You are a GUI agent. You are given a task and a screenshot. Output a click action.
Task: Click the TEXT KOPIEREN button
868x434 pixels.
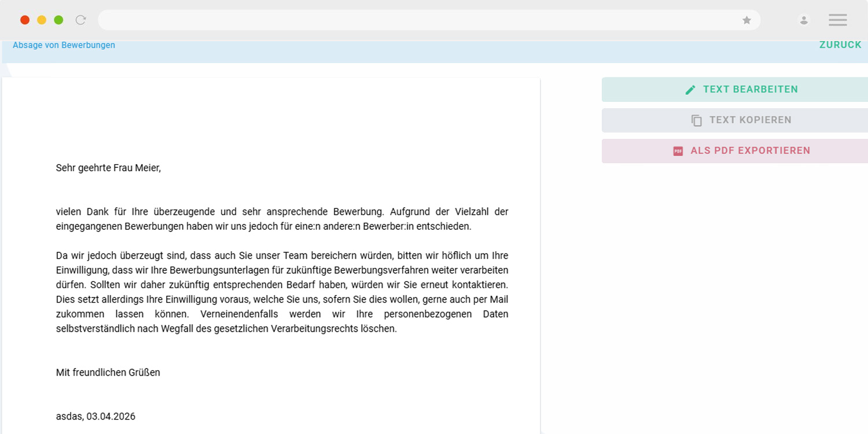[735, 120]
